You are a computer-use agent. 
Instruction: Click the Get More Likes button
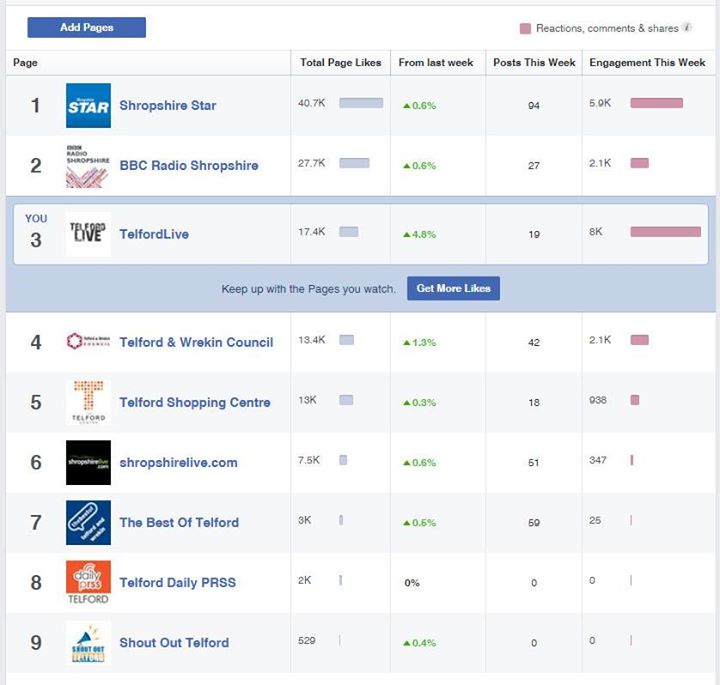click(x=453, y=288)
